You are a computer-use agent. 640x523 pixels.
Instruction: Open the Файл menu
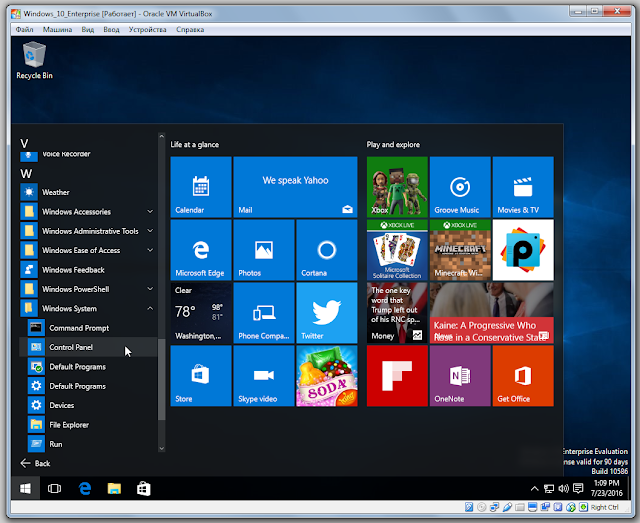[x=24, y=29]
